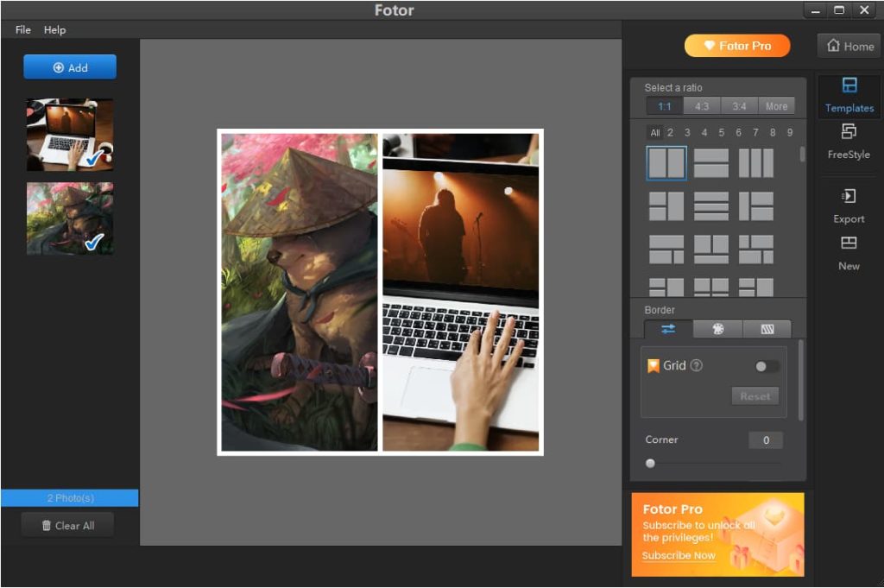Viewport: 884px width, 588px height.
Task: Select the laptop cell in the collage
Action: [x=461, y=292]
